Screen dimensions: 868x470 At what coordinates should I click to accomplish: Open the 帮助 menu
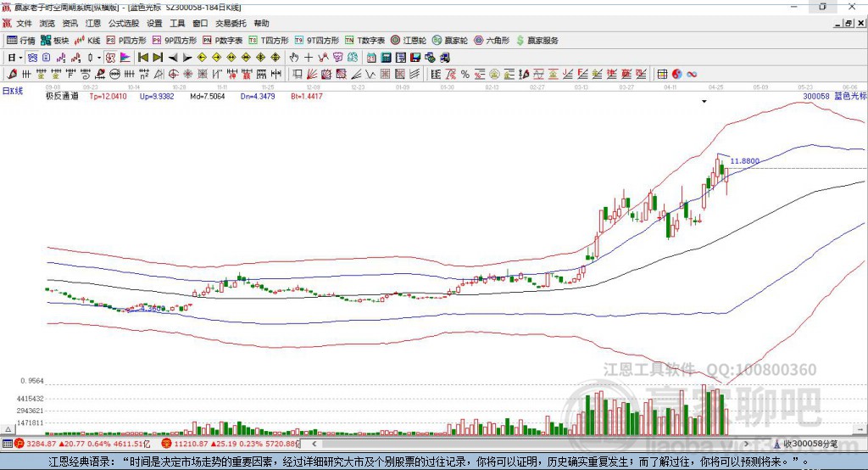261,23
